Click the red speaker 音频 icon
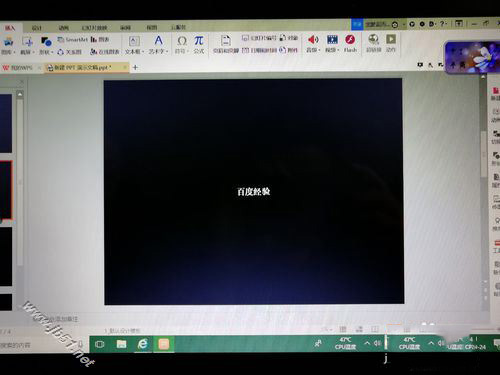 [313, 40]
